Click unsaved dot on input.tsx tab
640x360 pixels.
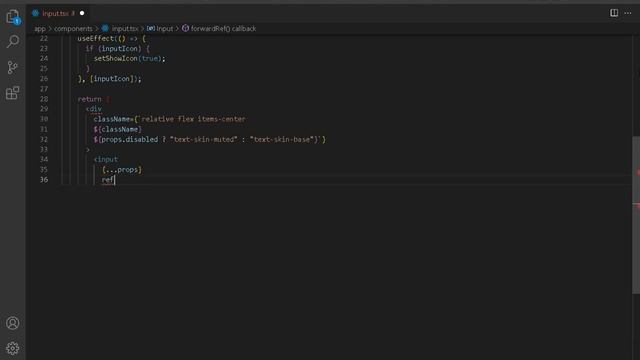pyautogui.click(x=82, y=13)
